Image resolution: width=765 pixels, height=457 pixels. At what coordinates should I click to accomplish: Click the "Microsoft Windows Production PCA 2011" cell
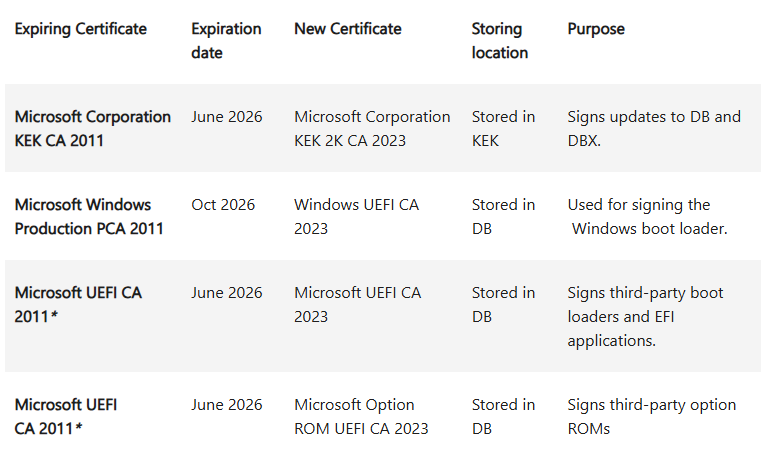coord(89,216)
